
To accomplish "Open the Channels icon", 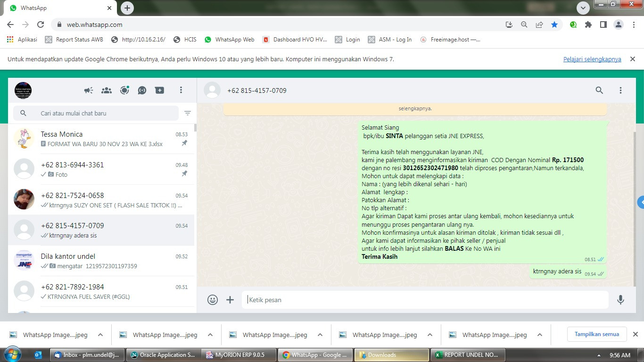I will point(142,90).
